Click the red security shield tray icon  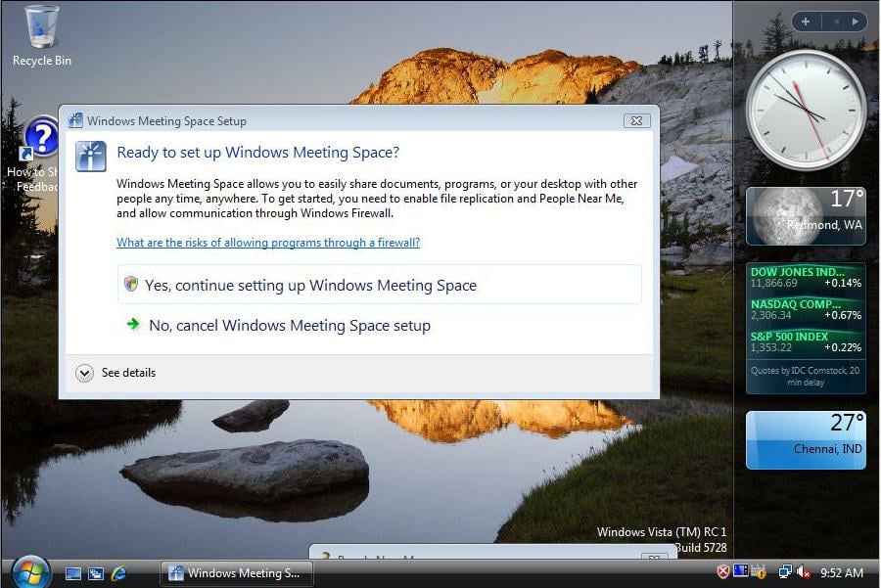723,571
